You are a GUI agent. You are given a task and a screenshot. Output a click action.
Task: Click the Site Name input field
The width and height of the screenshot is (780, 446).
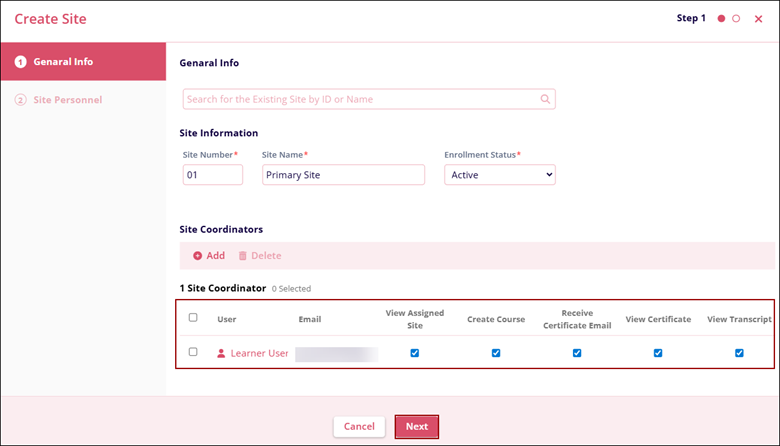click(343, 175)
